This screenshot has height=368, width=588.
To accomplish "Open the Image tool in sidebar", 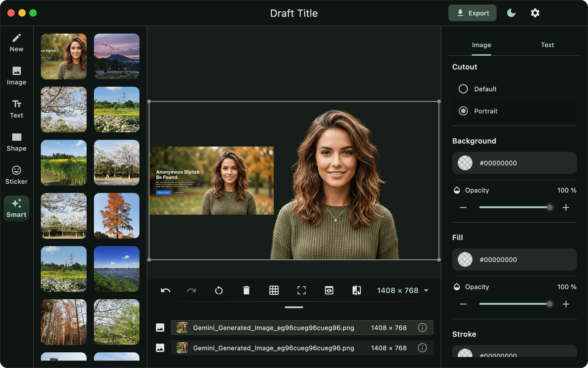I will [x=17, y=76].
